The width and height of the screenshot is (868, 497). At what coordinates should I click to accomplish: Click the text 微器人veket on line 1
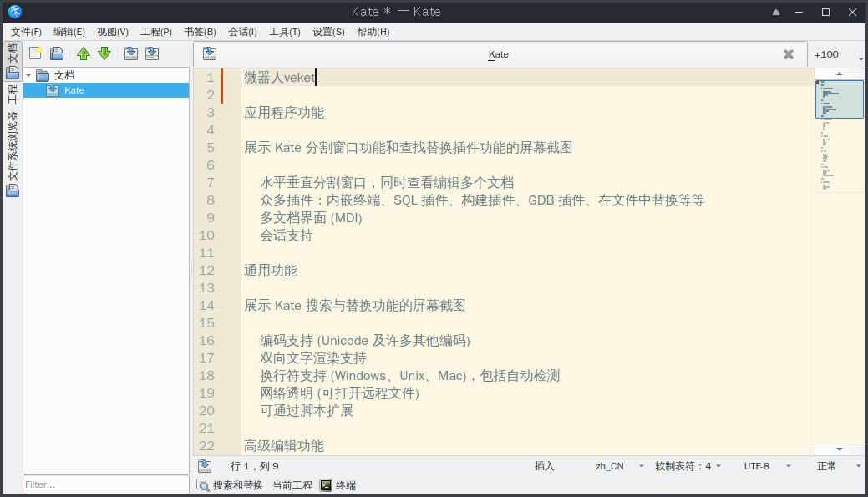(280, 78)
